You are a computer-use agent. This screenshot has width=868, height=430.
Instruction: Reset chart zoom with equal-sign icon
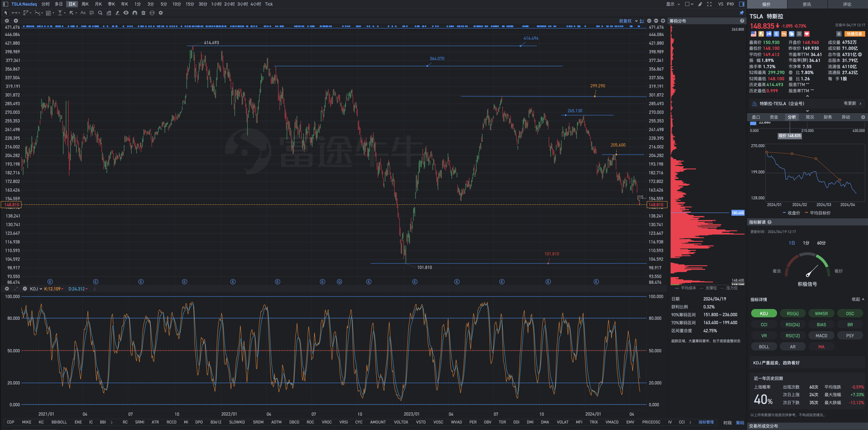point(649,21)
